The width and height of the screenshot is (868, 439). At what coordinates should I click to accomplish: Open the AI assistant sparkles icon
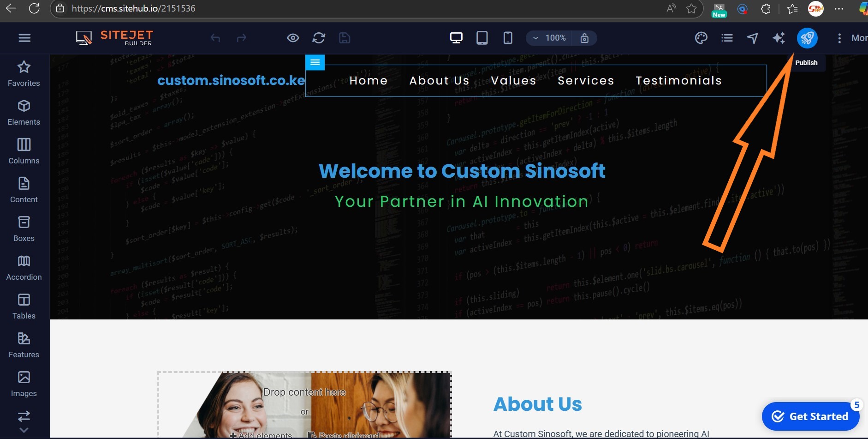[779, 38]
